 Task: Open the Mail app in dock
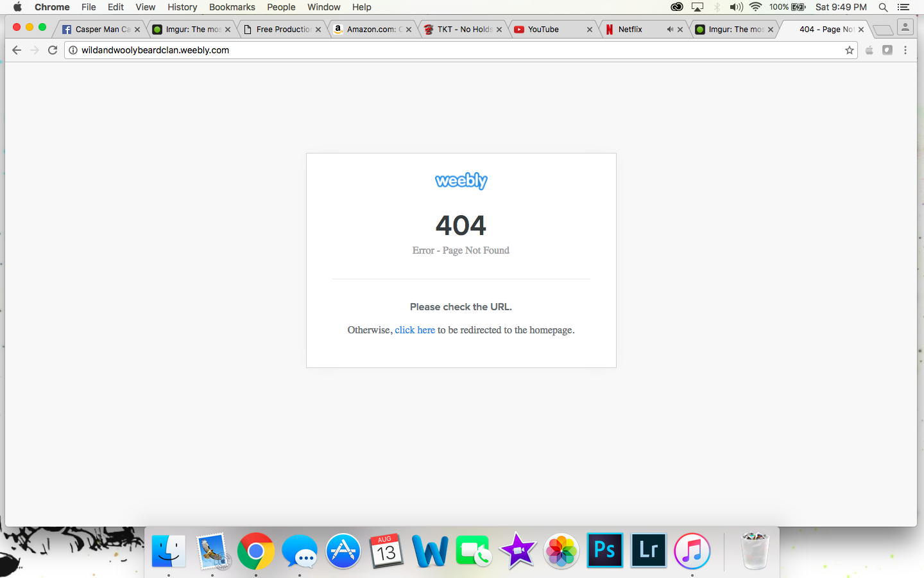click(212, 551)
